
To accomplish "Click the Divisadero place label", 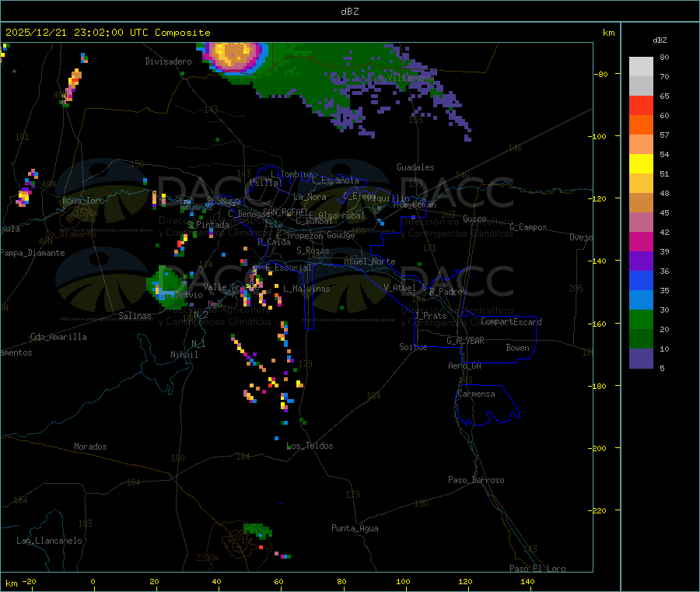I will (168, 61).
